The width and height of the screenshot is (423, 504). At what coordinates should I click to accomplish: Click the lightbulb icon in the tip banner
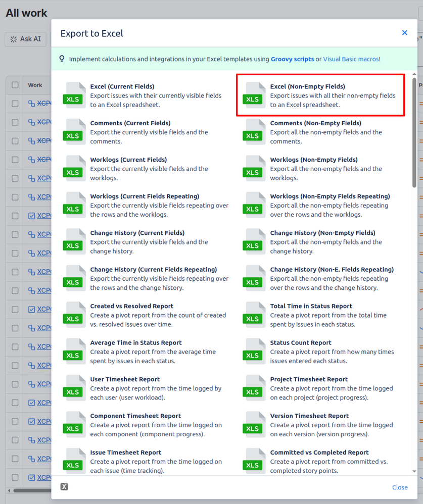click(62, 59)
